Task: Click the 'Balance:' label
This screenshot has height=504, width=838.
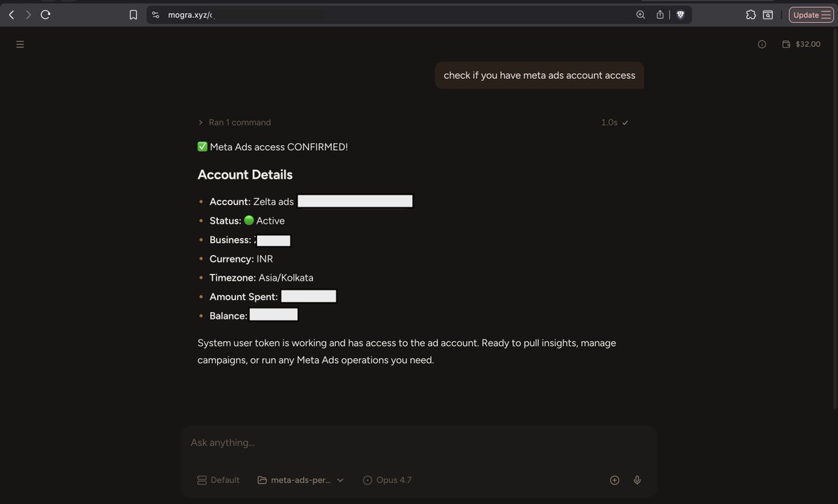Action: (x=228, y=316)
